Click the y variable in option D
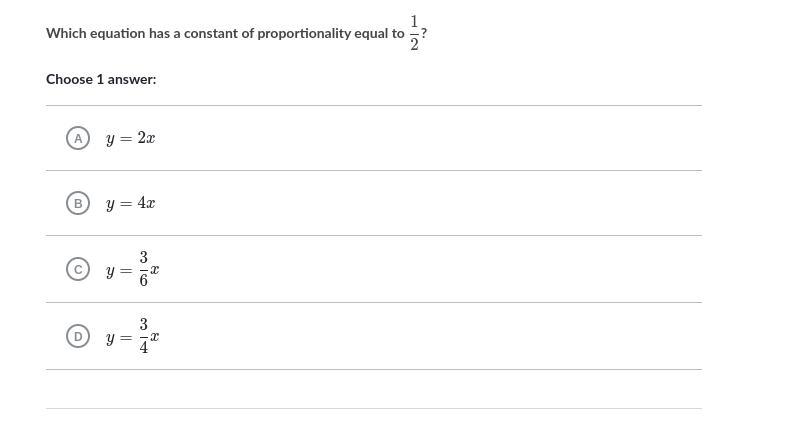Viewport: 805px width, 425px height. 110,339
